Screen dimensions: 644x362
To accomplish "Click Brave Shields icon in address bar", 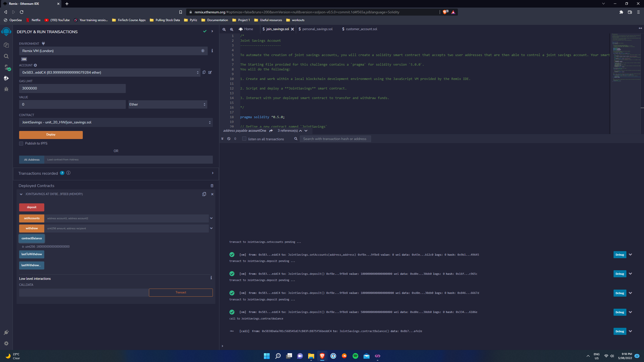I will [445, 12].
